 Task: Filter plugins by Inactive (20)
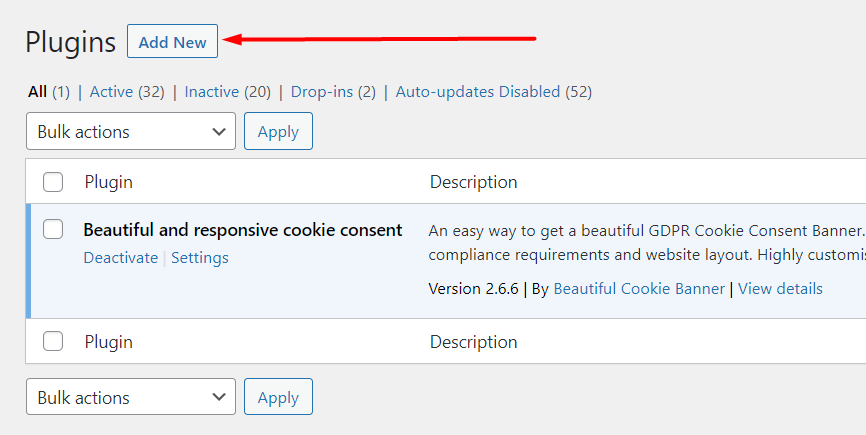(x=228, y=92)
